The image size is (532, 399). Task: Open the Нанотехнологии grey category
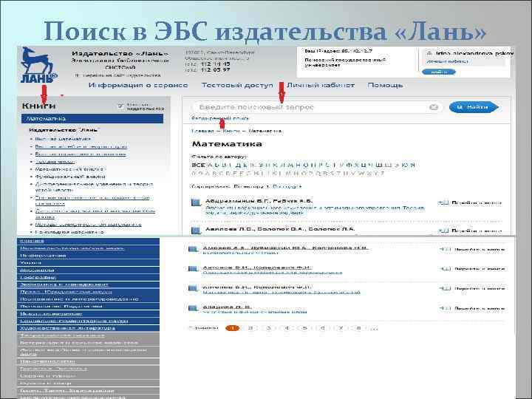coord(88,361)
